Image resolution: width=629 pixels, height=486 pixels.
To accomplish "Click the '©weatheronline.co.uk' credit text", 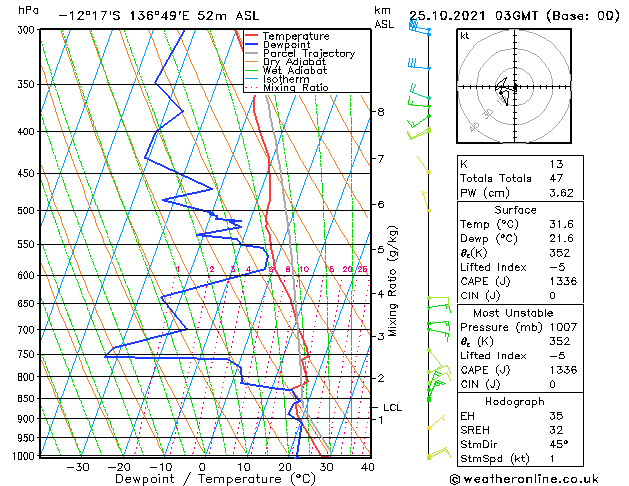I will tap(524, 479).
